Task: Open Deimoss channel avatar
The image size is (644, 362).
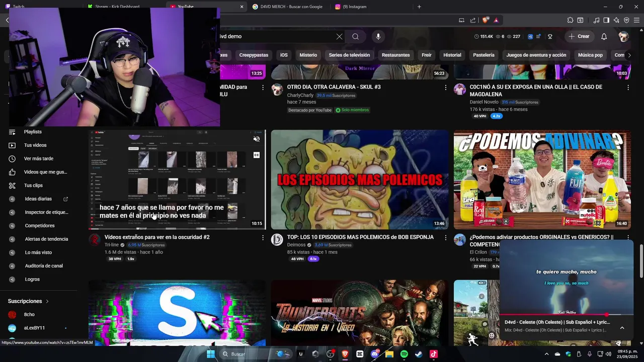Action: coord(277,239)
